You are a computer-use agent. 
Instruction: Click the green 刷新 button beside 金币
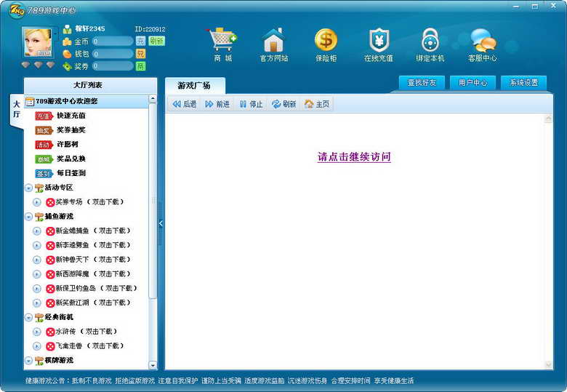[156, 41]
